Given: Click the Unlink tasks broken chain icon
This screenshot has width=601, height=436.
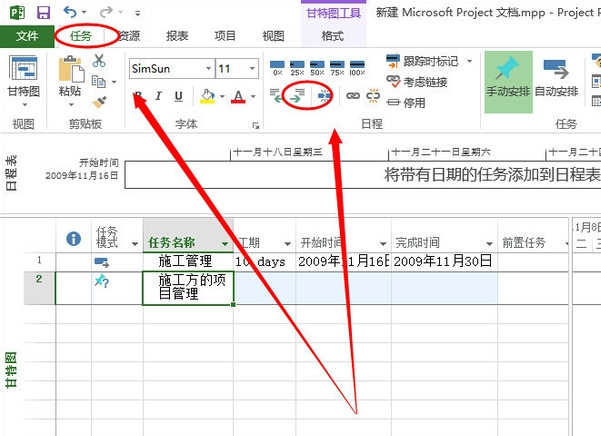Looking at the screenshot, I should (x=373, y=96).
